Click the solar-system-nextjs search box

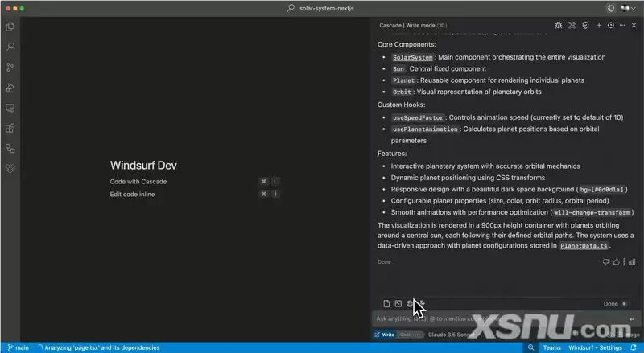click(322, 8)
